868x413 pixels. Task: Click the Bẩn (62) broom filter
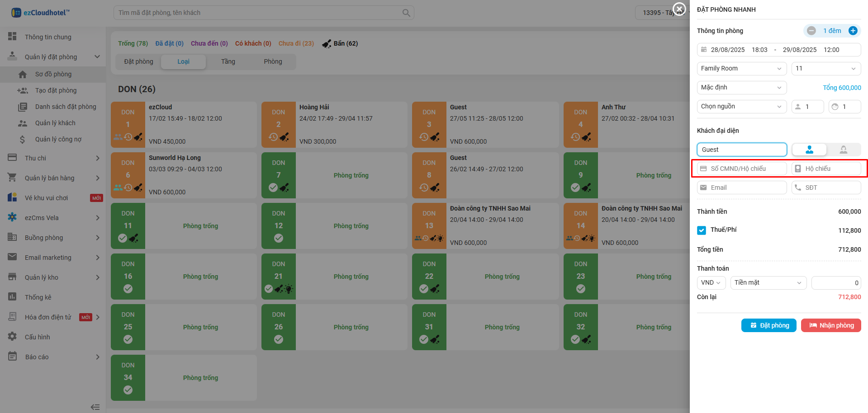pyautogui.click(x=340, y=43)
